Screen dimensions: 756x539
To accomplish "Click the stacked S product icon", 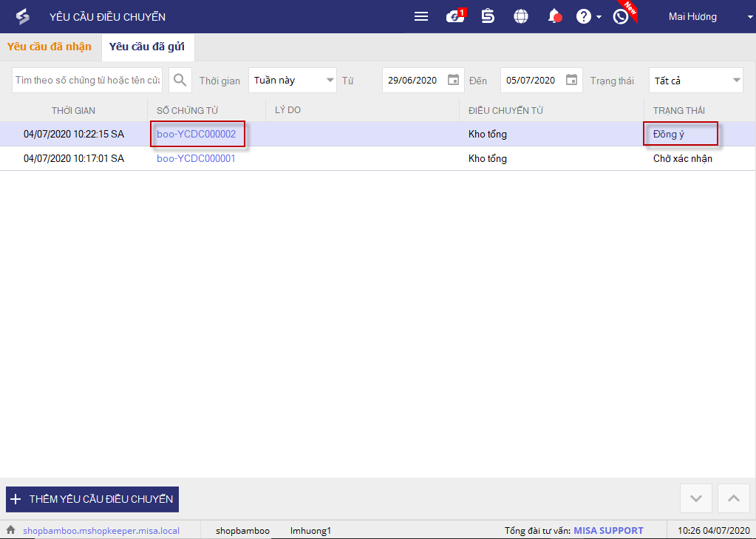I will tap(488, 16).
